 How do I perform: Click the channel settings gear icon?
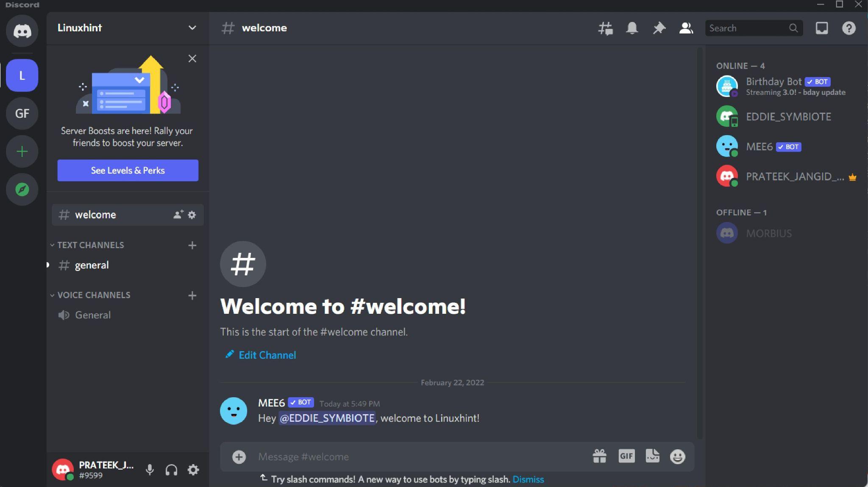click(192, 214)
